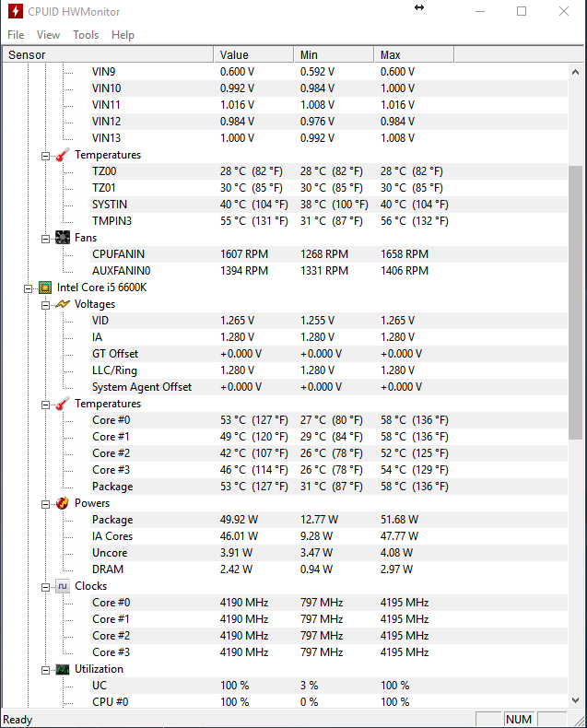Open the File menu

(16, 35)
